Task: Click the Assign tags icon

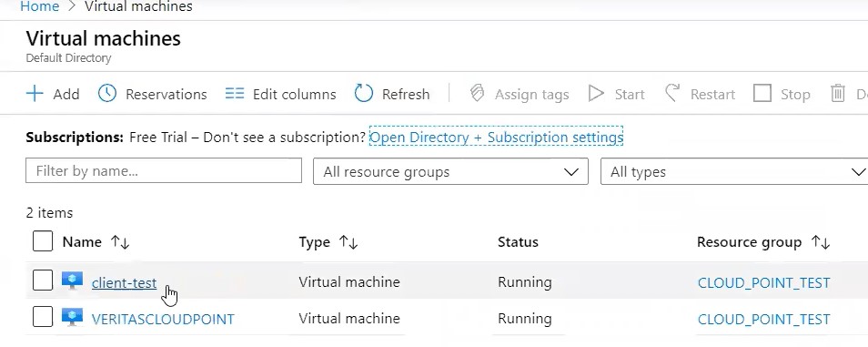Action: tap(477, 94)
